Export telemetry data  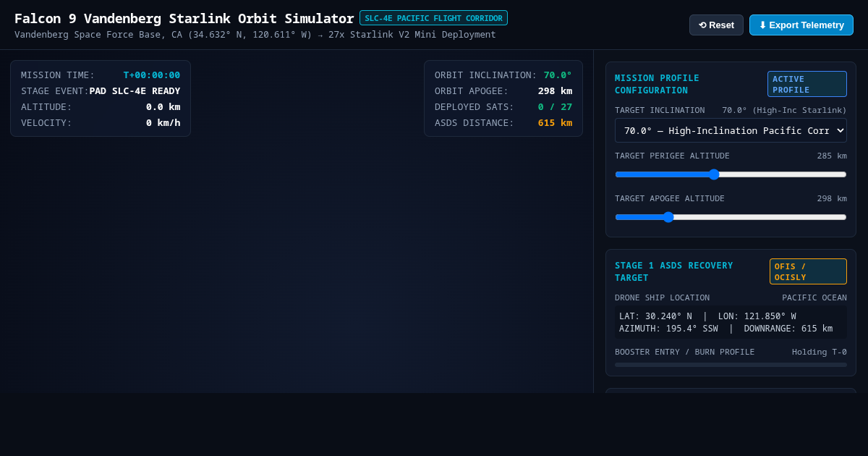coord(801,25)
